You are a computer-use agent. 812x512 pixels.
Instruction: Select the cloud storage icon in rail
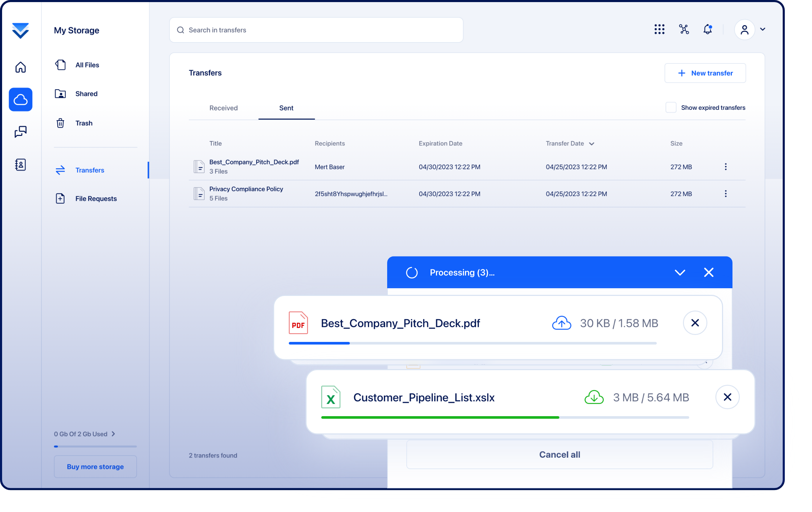(21, 100)
